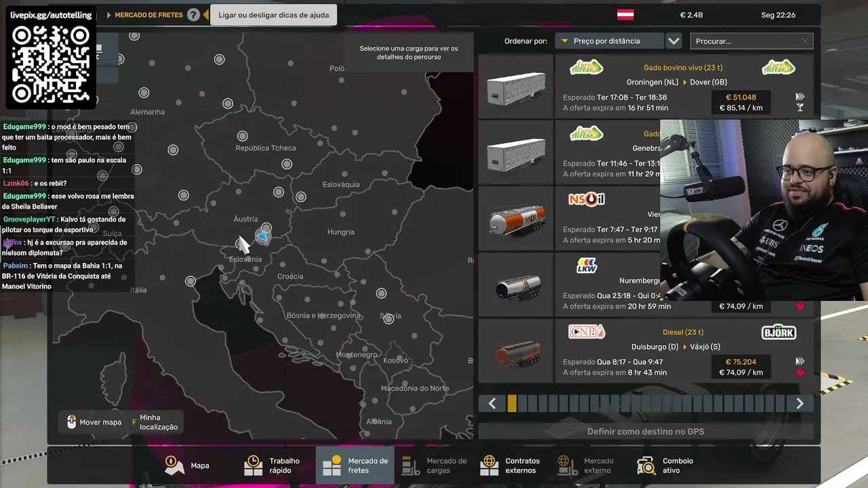The width and height of the screenshot is (868, 488).
Task: Switch to 'Mercado de fretes' tab
Action: pos(355,466)
